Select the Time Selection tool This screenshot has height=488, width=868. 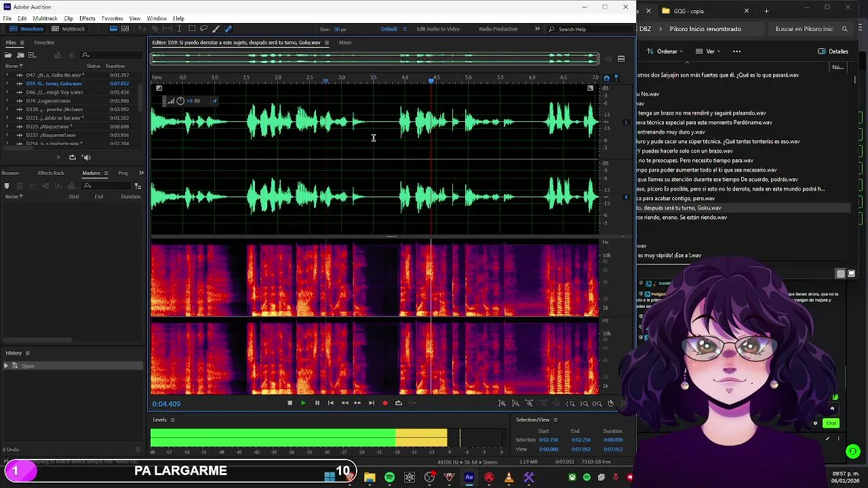(180, 29)
